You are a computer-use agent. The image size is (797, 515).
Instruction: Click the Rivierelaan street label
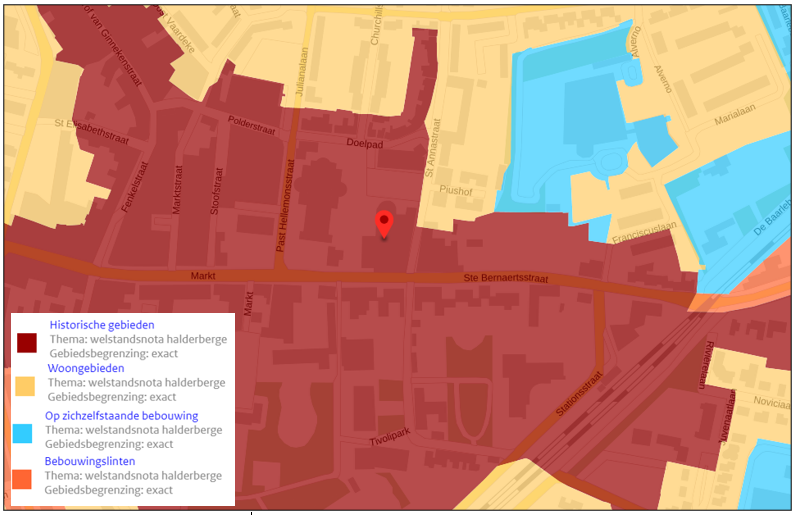pos(707,365)
